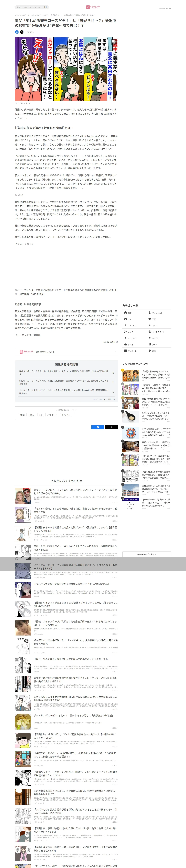186x868 pixels.
Task: Select the #イラスト keyword tag
Action: (x=66, y=415)
